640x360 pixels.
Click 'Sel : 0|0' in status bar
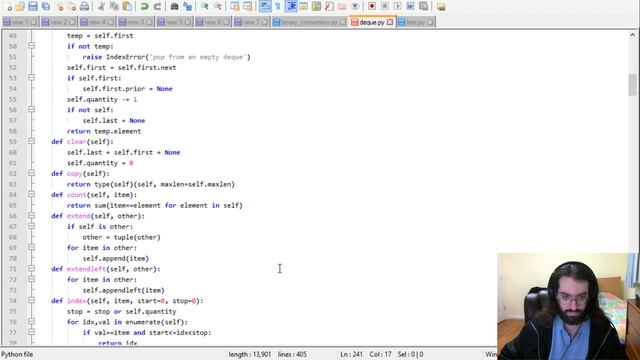[410, 354]
